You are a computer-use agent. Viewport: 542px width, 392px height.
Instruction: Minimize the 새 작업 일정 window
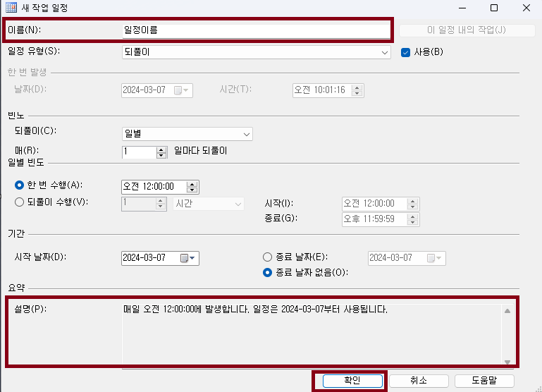[462, 8]
